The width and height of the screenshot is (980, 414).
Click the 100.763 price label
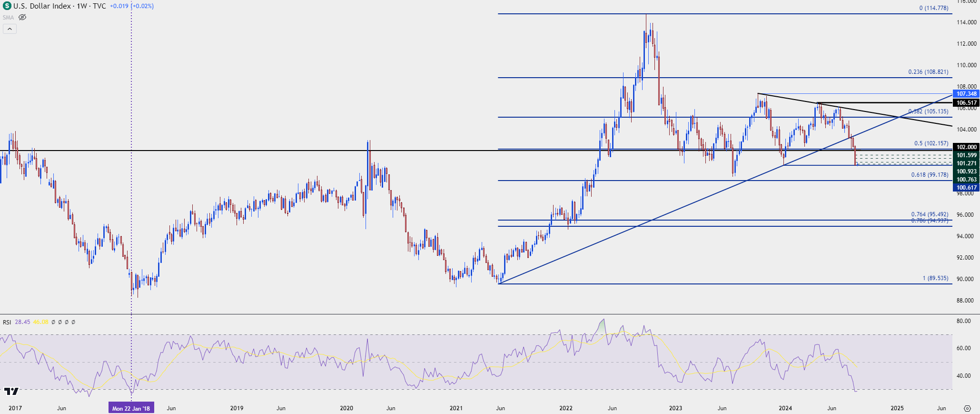tap(966, 180)
